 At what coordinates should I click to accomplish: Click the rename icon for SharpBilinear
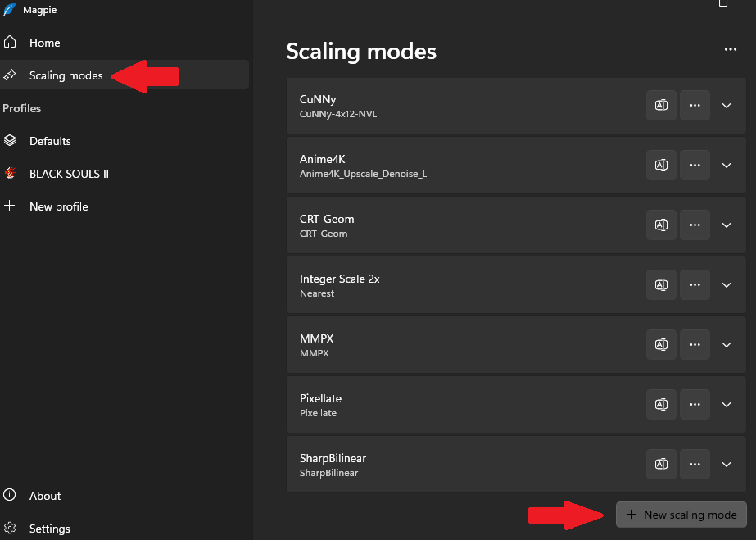click(661, 465)
